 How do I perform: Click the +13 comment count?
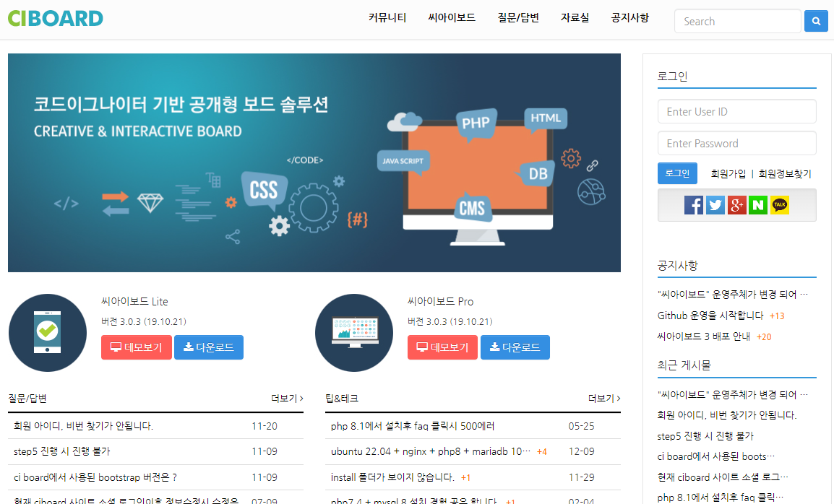point(777,316)
